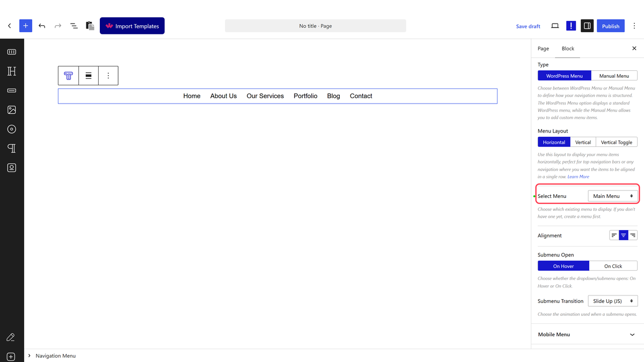Screen dimensions: 644x362
Task: Set menu layout to Vertical Toggle
Action: click(x=617, y=142)
